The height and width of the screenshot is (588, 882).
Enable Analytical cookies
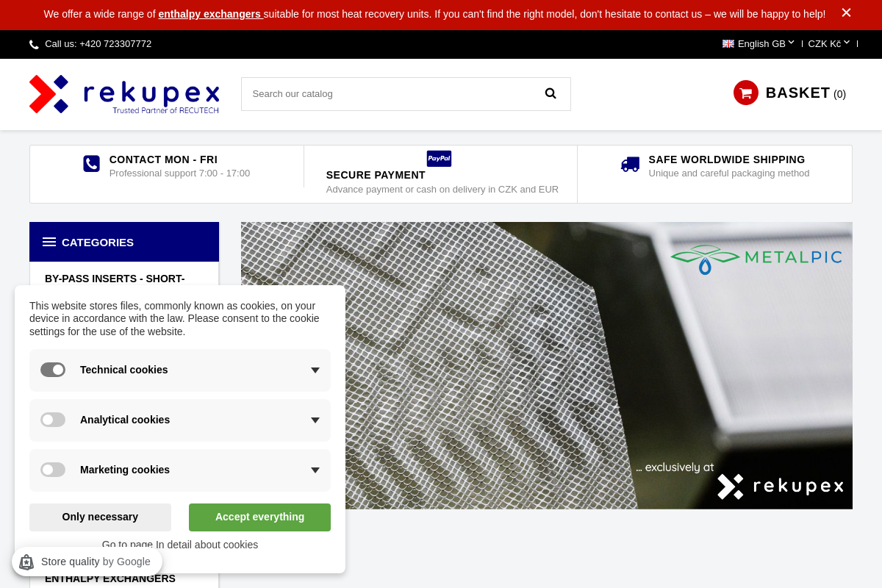(x=53, y=420)
